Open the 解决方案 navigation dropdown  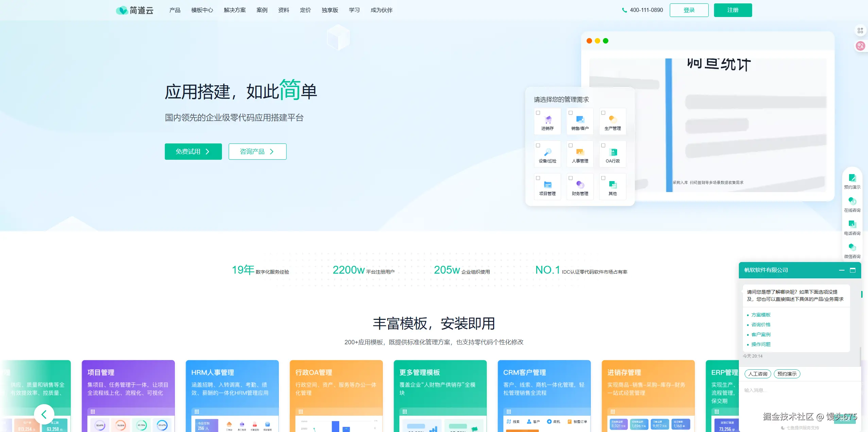pos(235,10)
